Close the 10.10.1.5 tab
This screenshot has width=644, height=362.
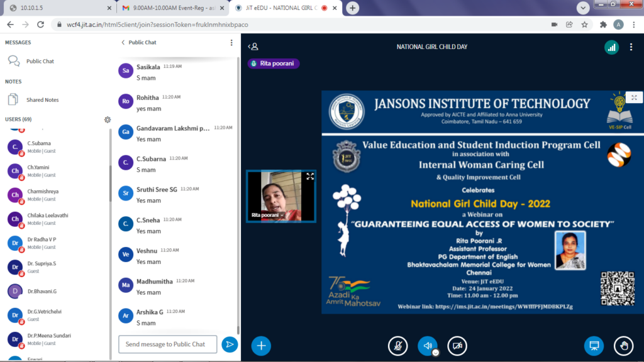pos(109,8)
